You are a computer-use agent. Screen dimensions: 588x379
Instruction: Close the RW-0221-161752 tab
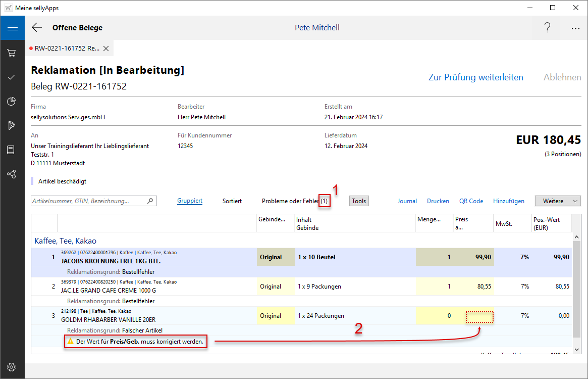point(106,49)
